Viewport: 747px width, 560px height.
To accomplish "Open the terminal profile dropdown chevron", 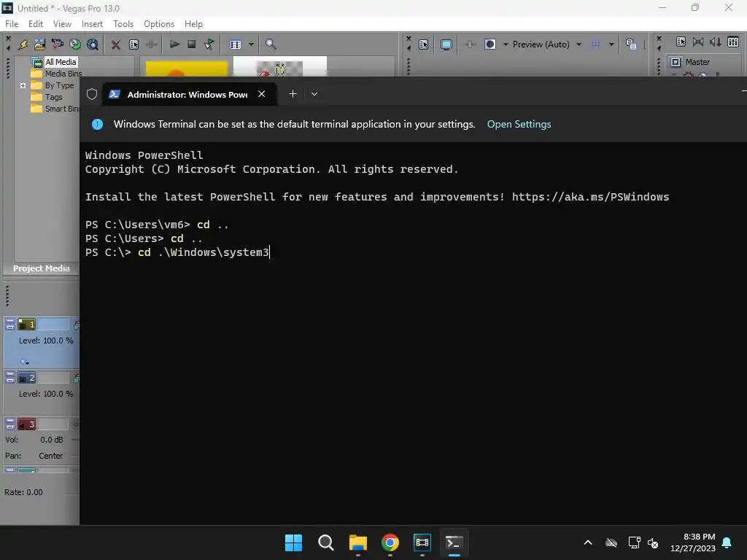I will [314, 94].
